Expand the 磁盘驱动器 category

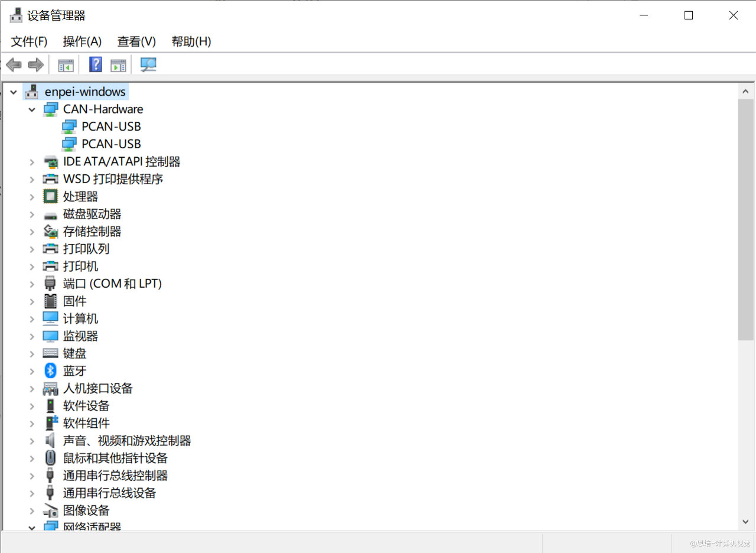click(x=32, y=214)
